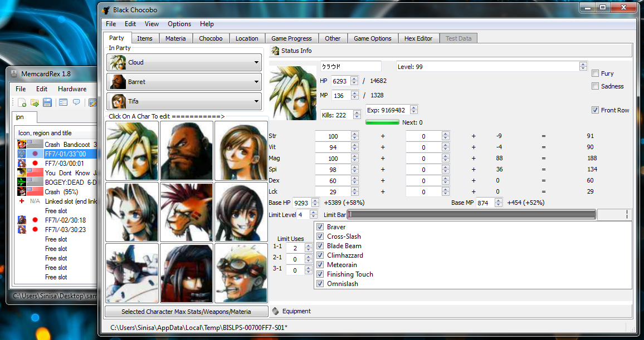Switch to the Items tab

145,38
